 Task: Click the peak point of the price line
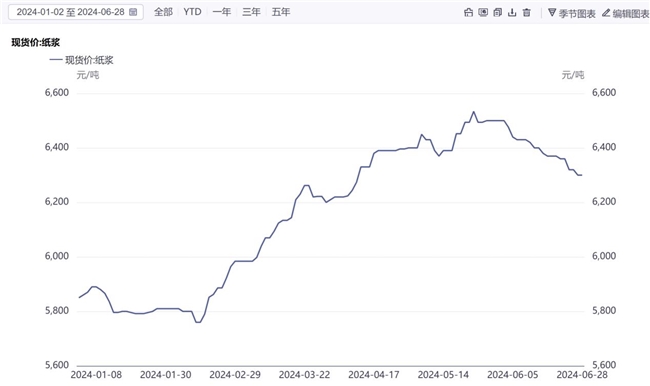(x=474, y=112)
